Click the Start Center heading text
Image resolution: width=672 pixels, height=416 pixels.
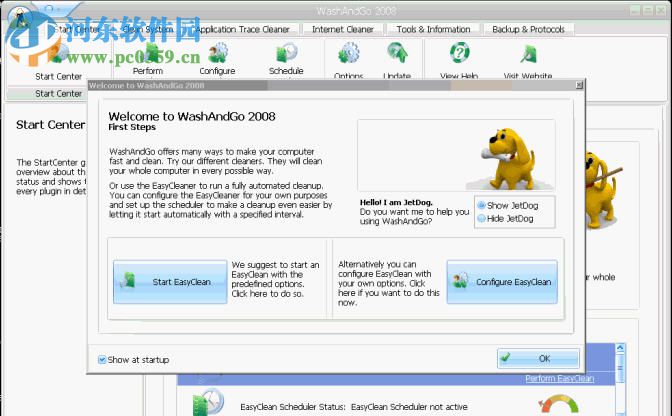51,125
